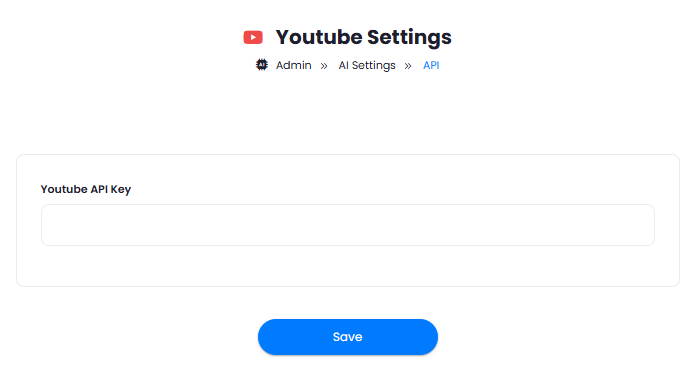The height and width of the screenshot is (369, 692).
Task: Place the cursor in the API key text box
Action: click(x=348, y=225)
